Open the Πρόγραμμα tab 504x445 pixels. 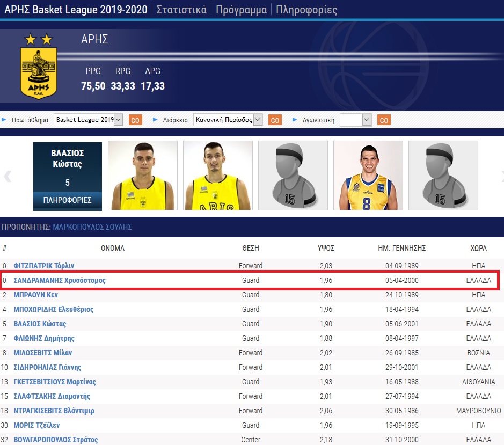pos(241,10)
